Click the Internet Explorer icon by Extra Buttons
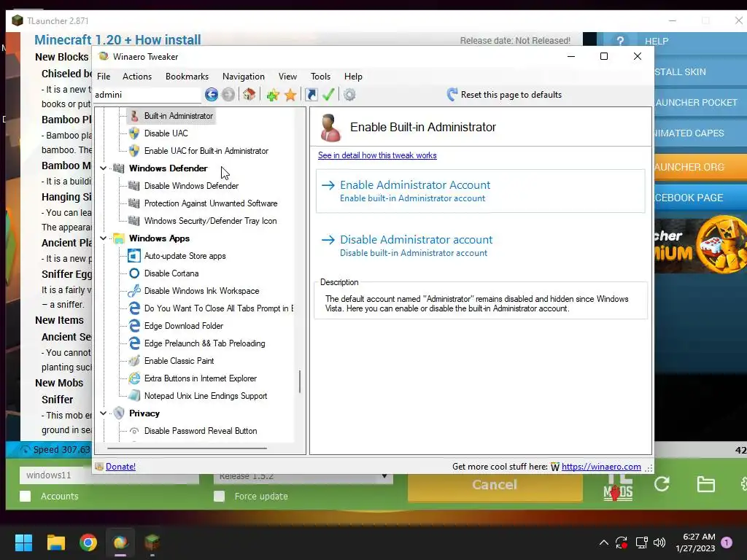 coord(134,378)
